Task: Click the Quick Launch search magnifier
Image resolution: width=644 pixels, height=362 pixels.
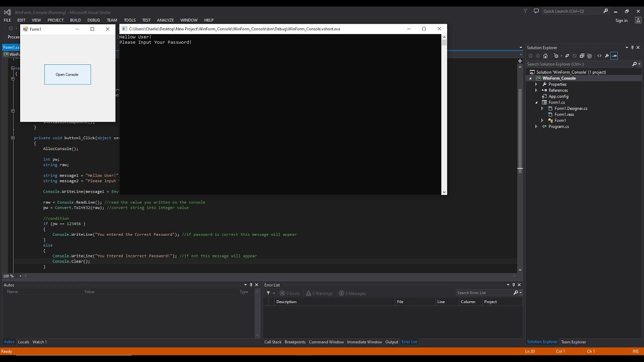Action: [x=606, y=11]
